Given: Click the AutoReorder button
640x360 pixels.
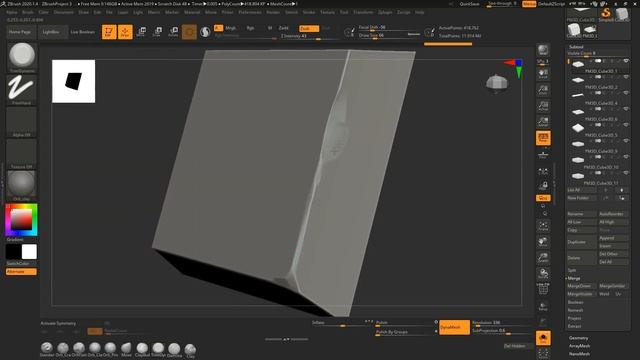Looking at the screenshot, I should [613, 214].
